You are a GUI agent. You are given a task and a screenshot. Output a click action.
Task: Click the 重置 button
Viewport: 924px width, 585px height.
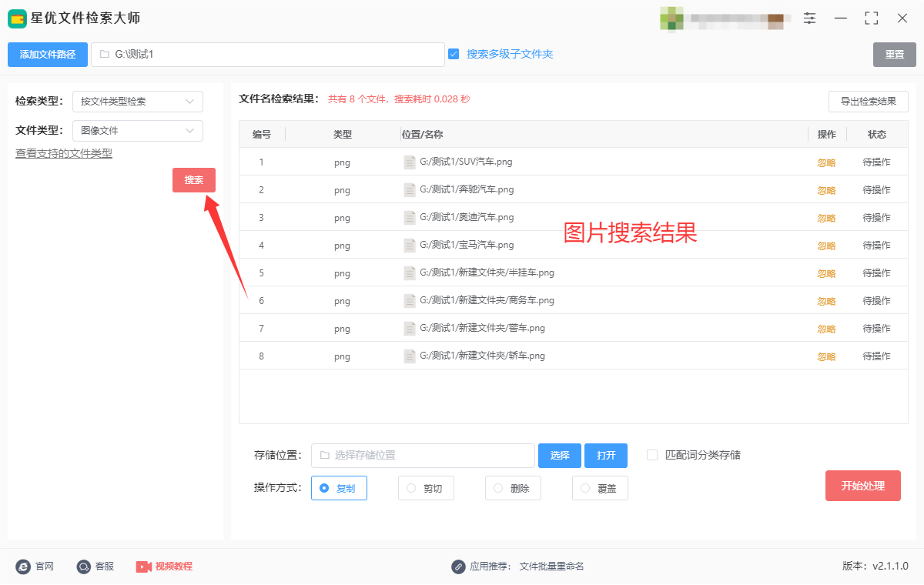pyautogui.click(x=895, y=55)
